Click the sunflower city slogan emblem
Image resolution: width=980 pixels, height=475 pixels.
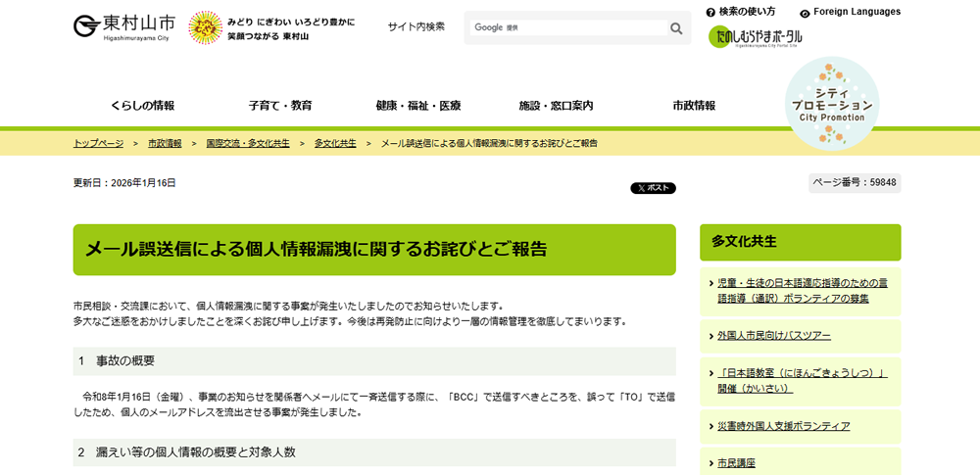coord(205,27)
